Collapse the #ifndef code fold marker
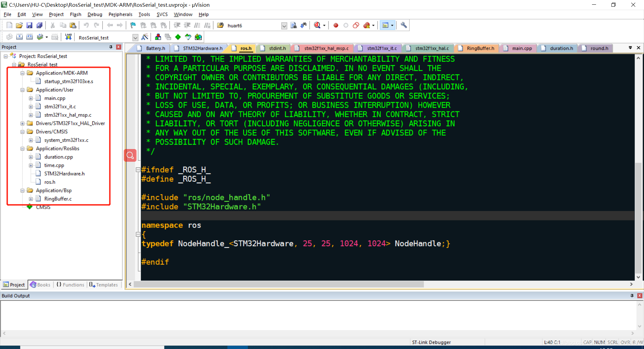 (x=138, y=170)
